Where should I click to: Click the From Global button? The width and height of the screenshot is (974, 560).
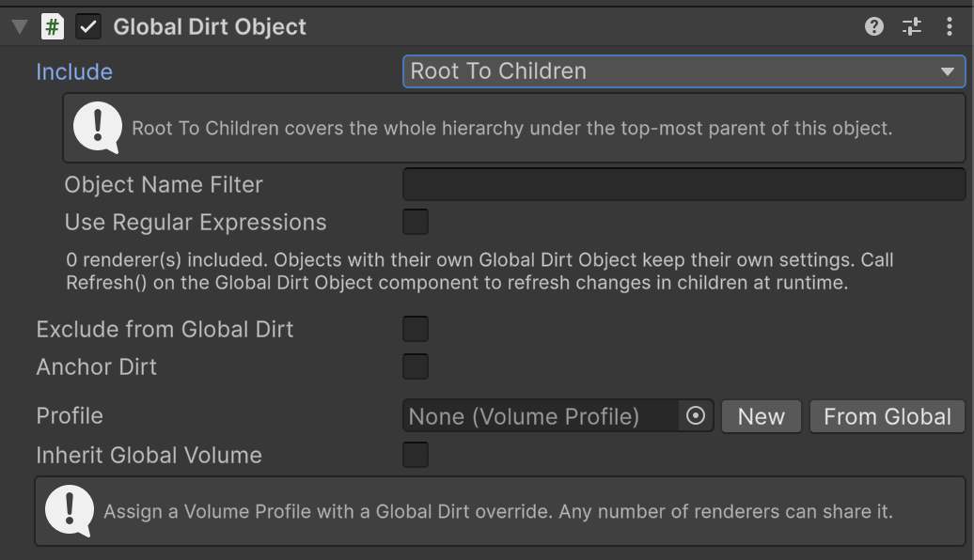click(888, 416)
